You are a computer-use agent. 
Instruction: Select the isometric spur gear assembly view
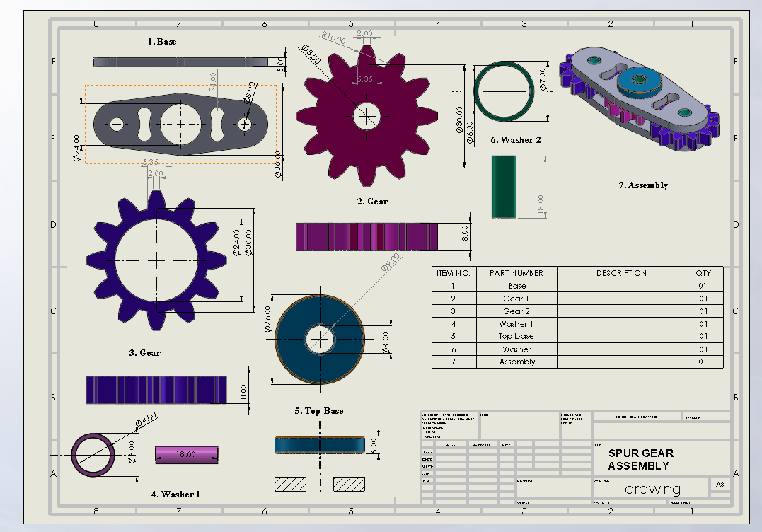639,98
